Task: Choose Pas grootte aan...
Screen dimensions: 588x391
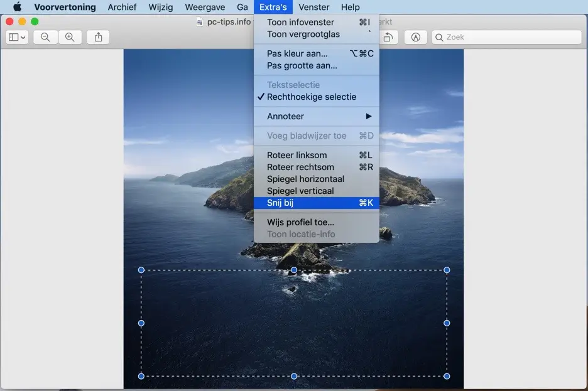Action: click(x=317, y=65)
